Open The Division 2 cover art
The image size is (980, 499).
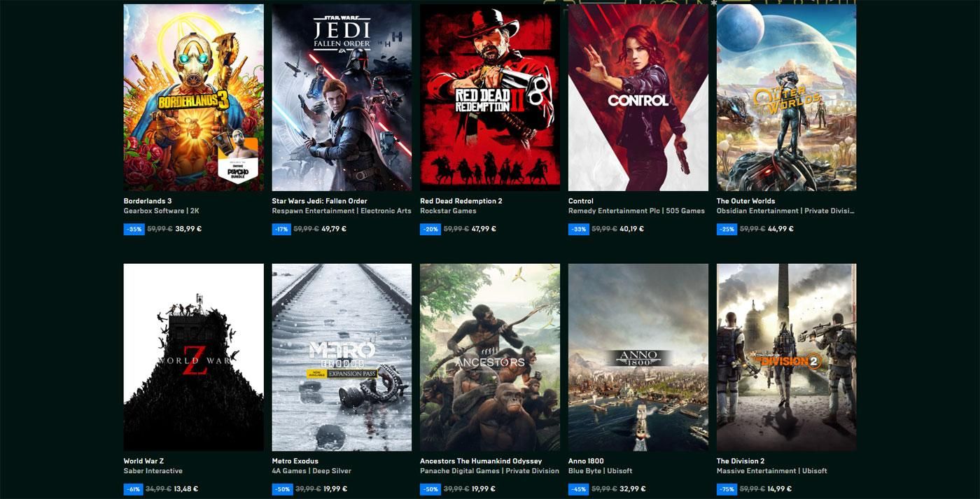tap(787, 357)
